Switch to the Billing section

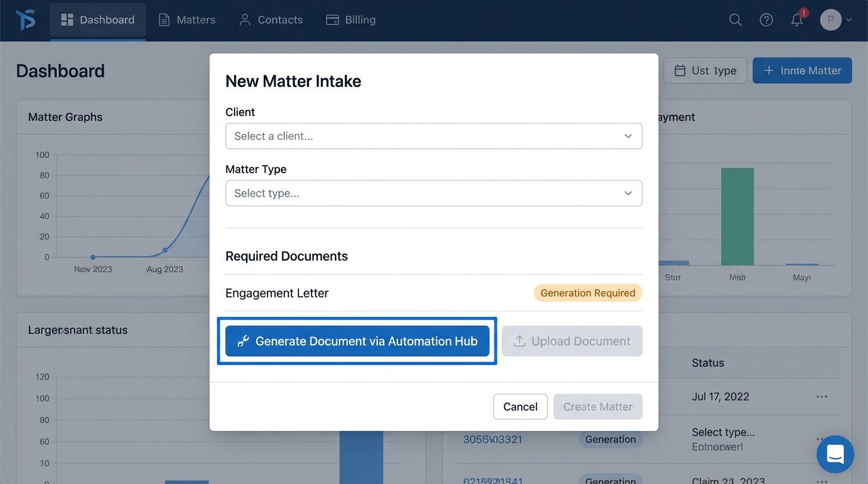(x=351, y=20)
